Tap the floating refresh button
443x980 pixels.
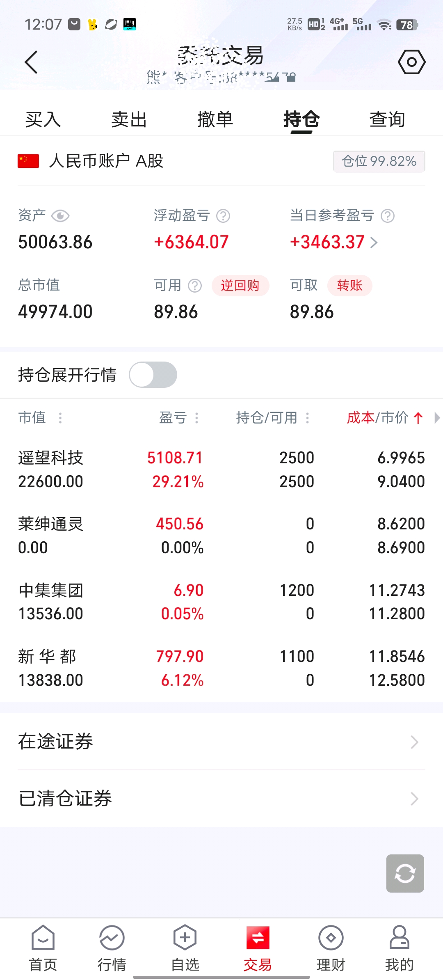405,873
